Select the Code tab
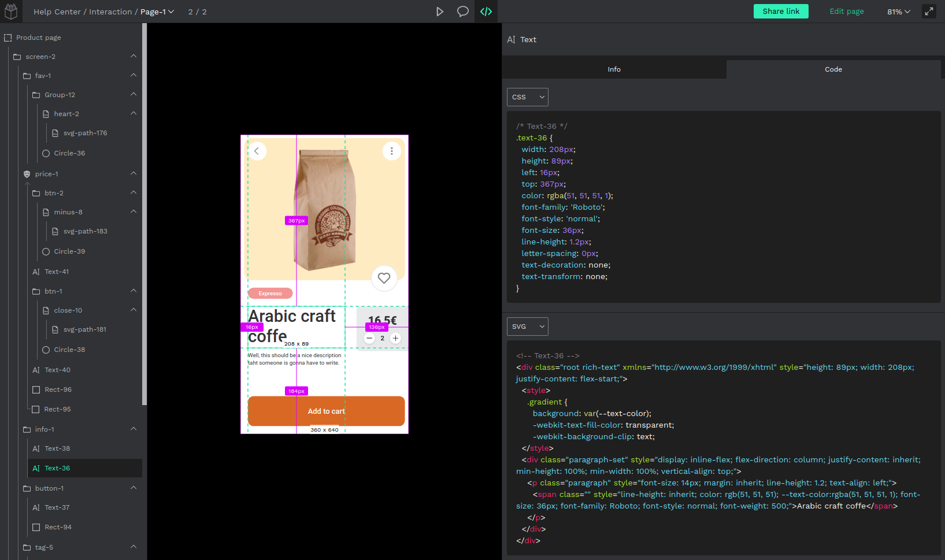 pos(833,69)
